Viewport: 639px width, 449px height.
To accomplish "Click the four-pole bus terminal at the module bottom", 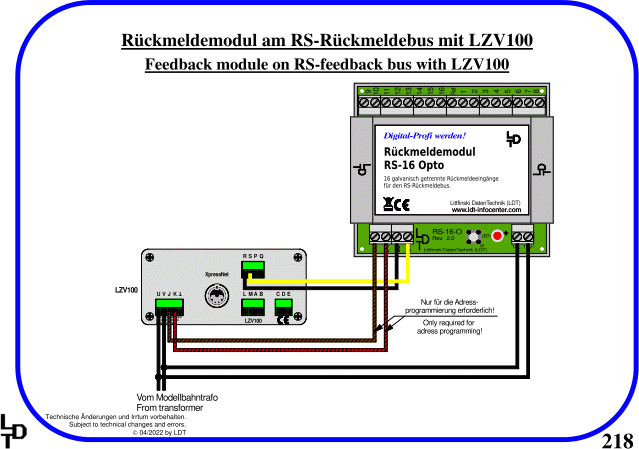I will (x=391, y=235).
